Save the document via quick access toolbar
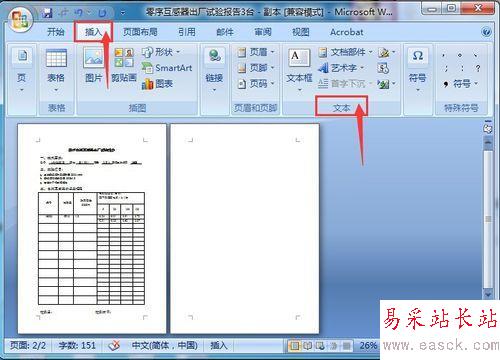The height and width of the screenshot is (360, 500). (48, 13)
